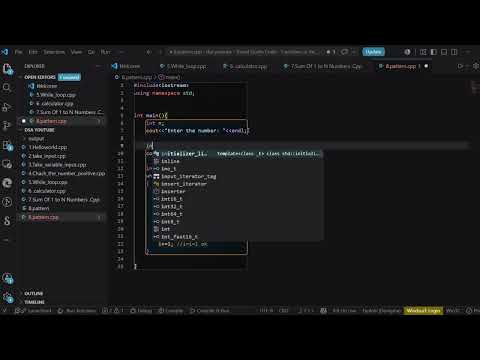Image resolution: width=480 pixels, height=360 pixels.
Task: Click the Edge browser icon in the activity bar
Action: point(7,183)
